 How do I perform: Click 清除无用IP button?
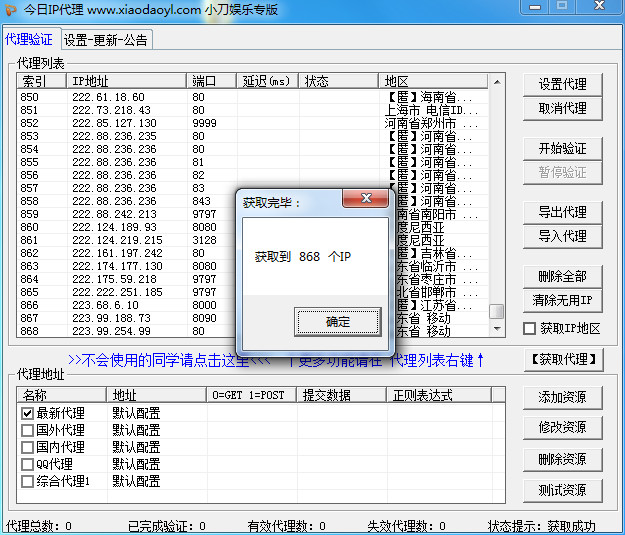tap(562, 300)
